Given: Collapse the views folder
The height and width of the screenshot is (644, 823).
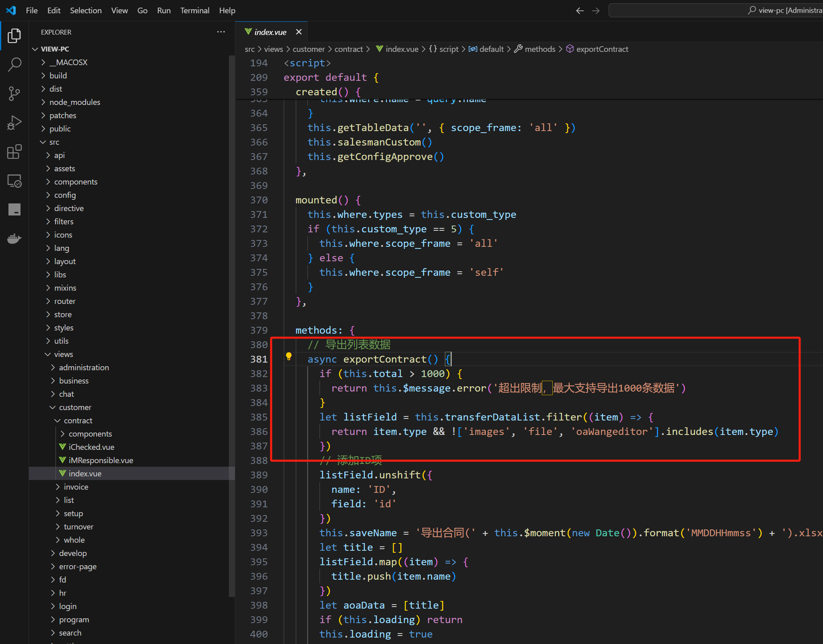Looking at the screenshot, I should tap(132, 354).
